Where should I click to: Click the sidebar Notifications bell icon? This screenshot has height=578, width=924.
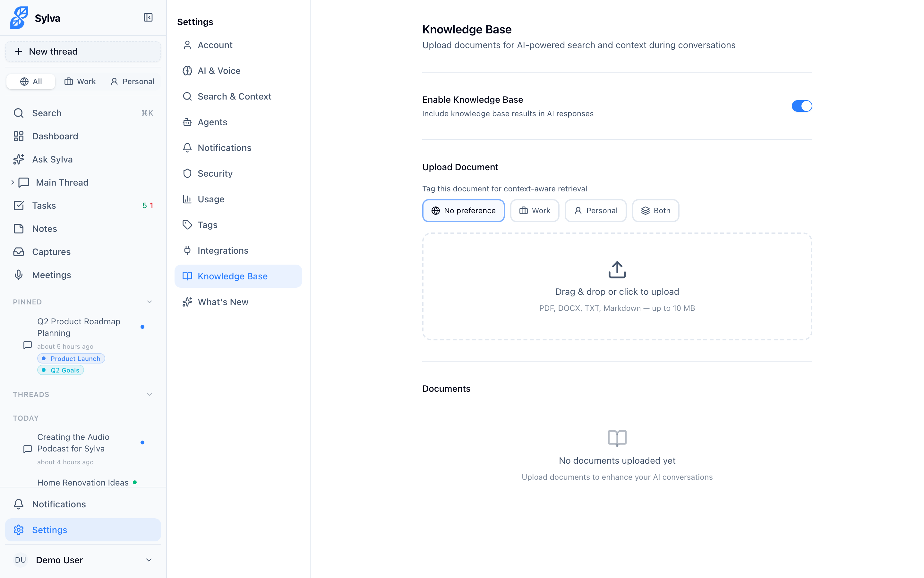pos(19,504)
